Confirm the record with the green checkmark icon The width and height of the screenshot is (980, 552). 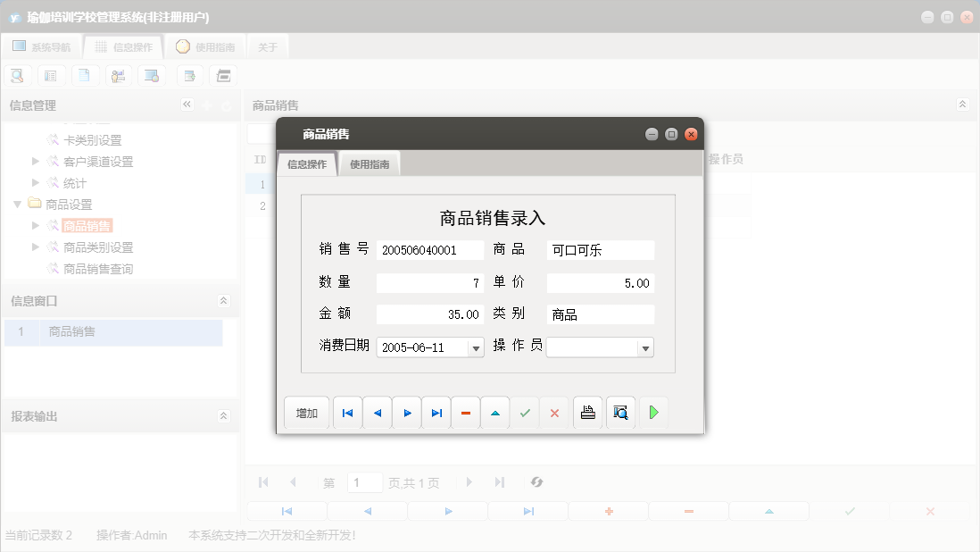(524, 412)
